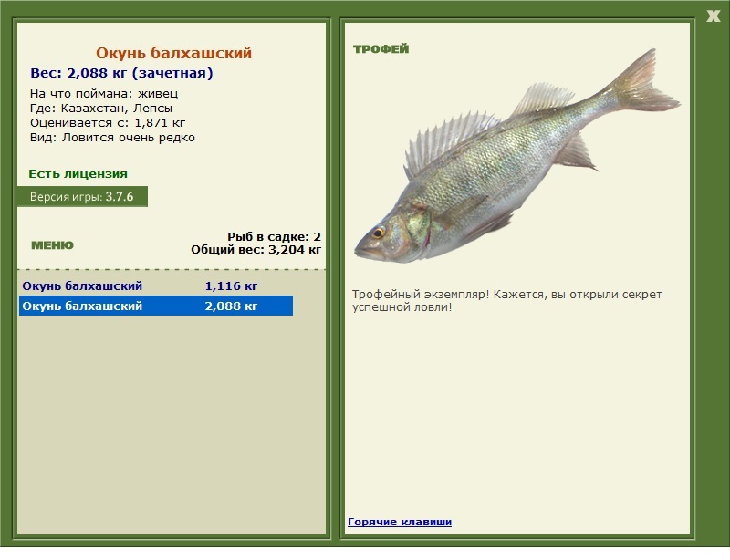Click the Вид: Ловится очень редко line
Image resolution: width=730 pixels, height=560 pixels.
(112, 138)
